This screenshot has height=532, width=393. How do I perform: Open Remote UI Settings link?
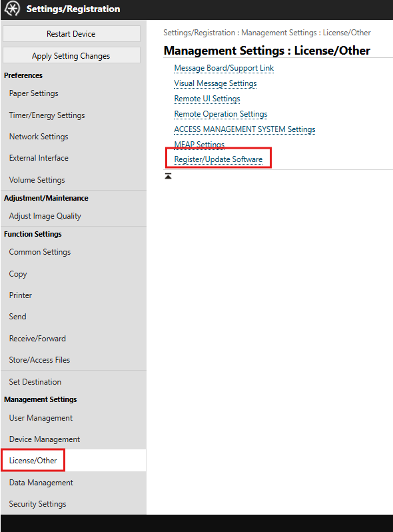coord(207,99)
